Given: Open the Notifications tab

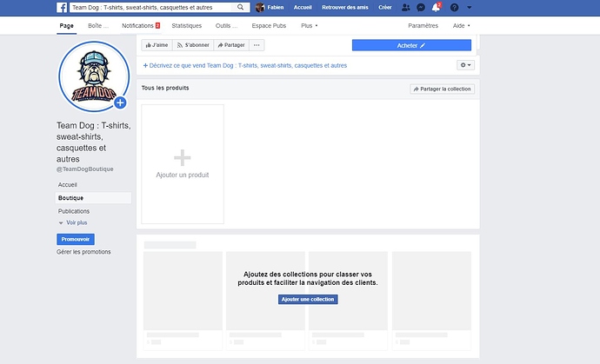Looking at the screenshot, I should tap(141, 26).
